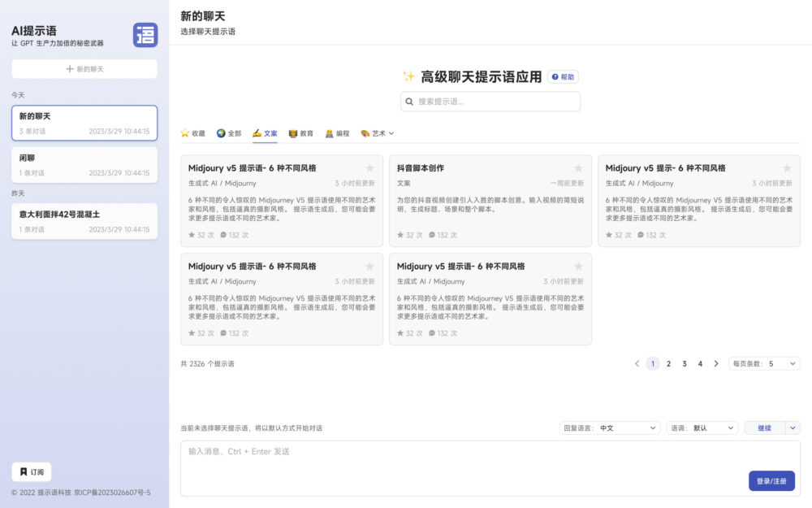Click the search magnifier icon in the search bar
Screen dimensions: 812x508
409,101
